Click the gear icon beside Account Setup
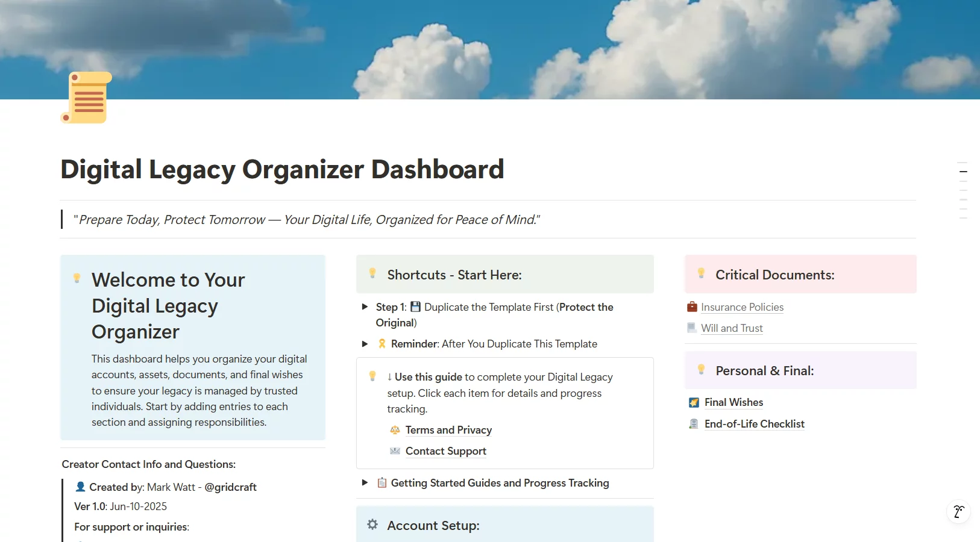 pos(372,525)
